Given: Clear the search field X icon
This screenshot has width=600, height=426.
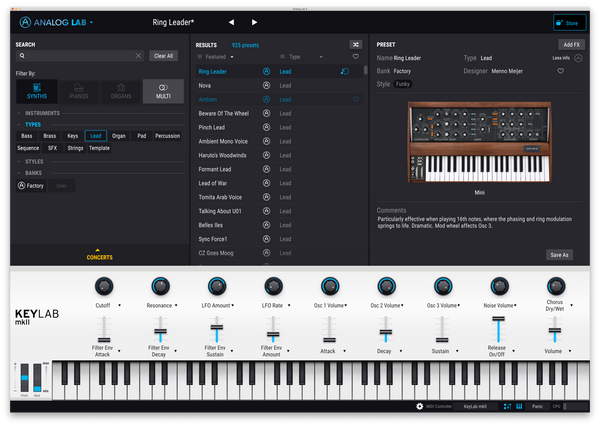Looking at the screenshot, I should tap(139, 56).
